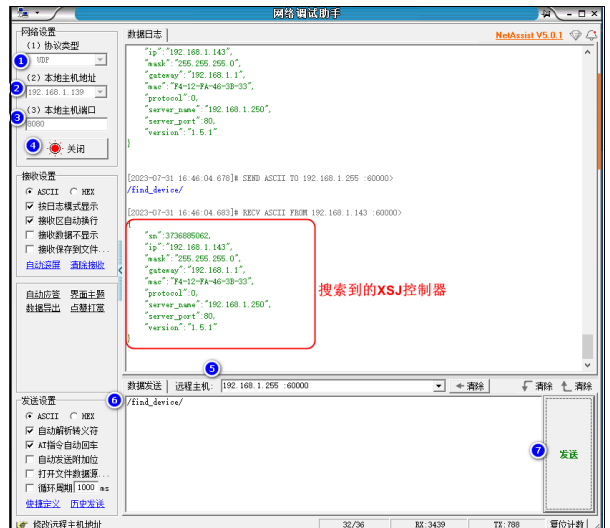Click the diamond icon next to NetAssist version

click(575, 35)
